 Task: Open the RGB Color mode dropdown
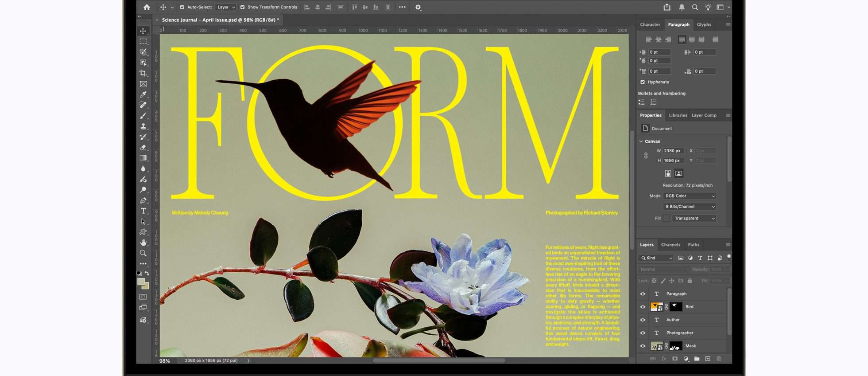tap(690, 196)
